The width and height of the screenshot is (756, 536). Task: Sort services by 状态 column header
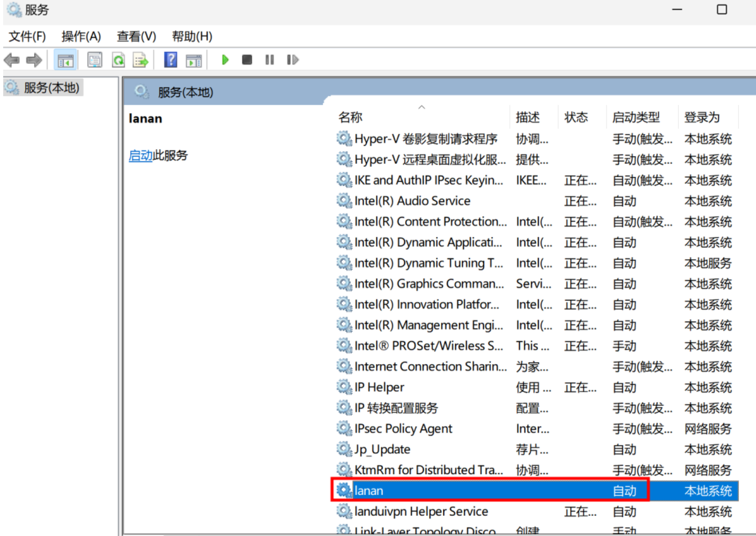(x=576, y=117)
